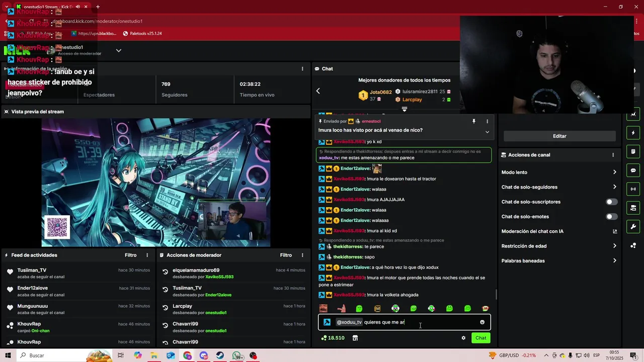The width and height of the screenshot is (644, 362).
Task: Click ernestocl pinned message author
Action: [x=371, y=121]
